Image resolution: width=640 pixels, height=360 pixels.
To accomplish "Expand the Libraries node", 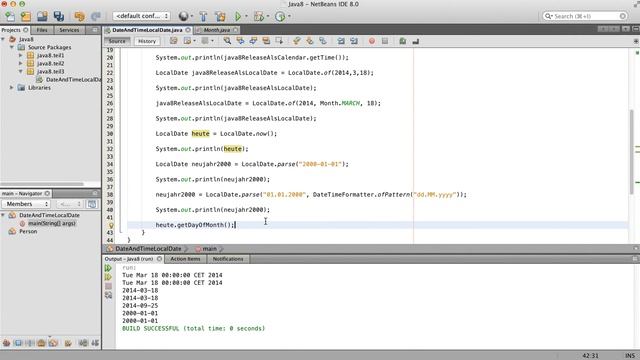I will click(x=12, y=88).
